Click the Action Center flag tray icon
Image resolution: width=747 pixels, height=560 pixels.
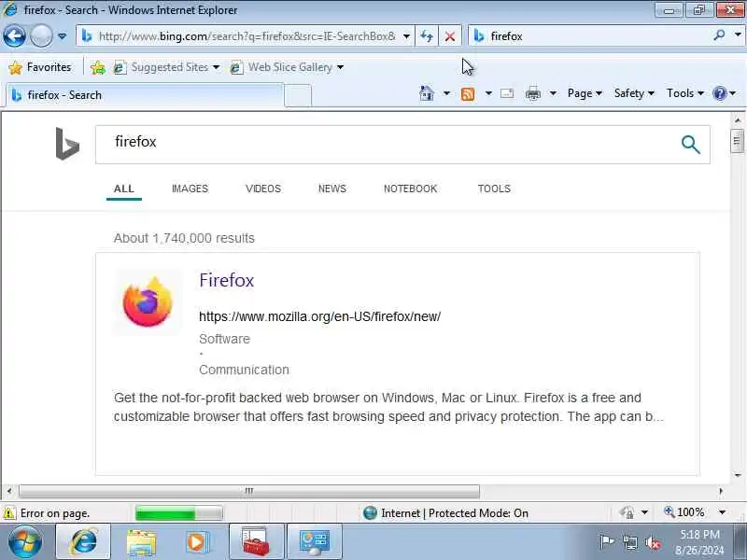606,542
